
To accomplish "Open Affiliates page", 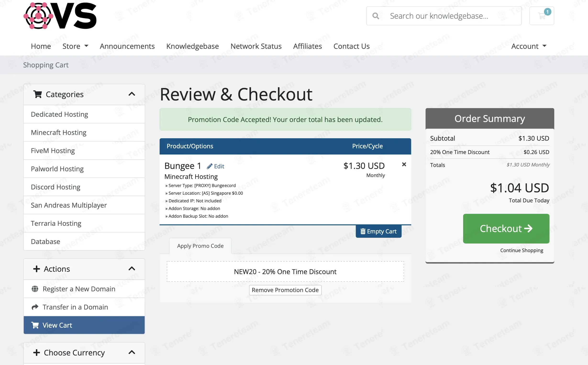I will 307,46.
